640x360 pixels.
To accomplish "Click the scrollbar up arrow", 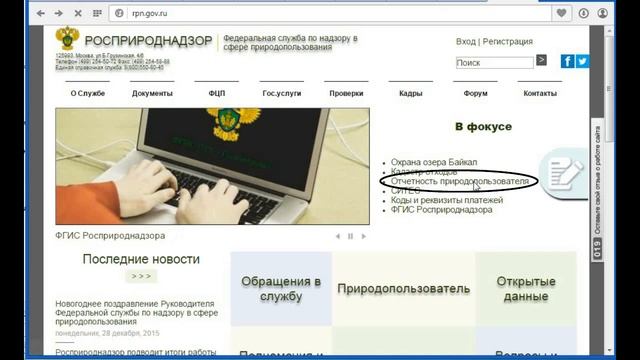I will click(609, 31).
